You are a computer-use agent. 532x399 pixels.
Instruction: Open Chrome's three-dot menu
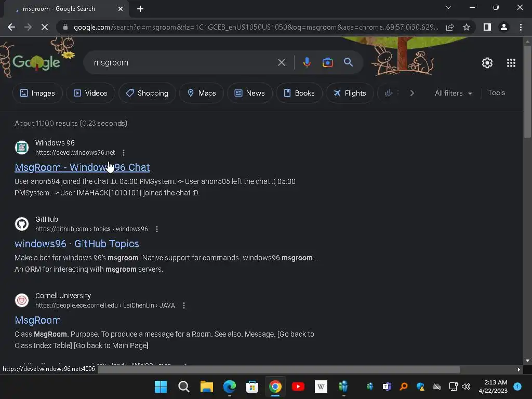point(521,27)
